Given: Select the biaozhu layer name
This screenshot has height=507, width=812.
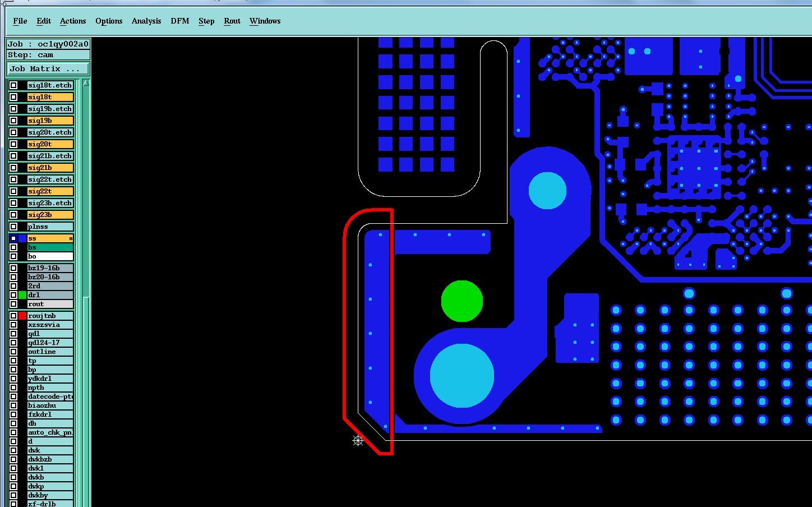Looking at the screenshot, I should coord(50,405).
